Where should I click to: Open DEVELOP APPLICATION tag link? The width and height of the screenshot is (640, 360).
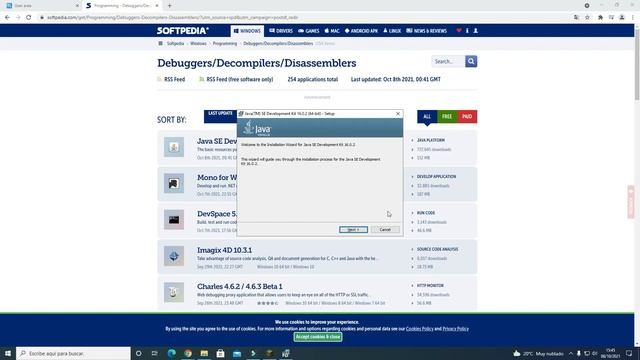coord(436,176)
